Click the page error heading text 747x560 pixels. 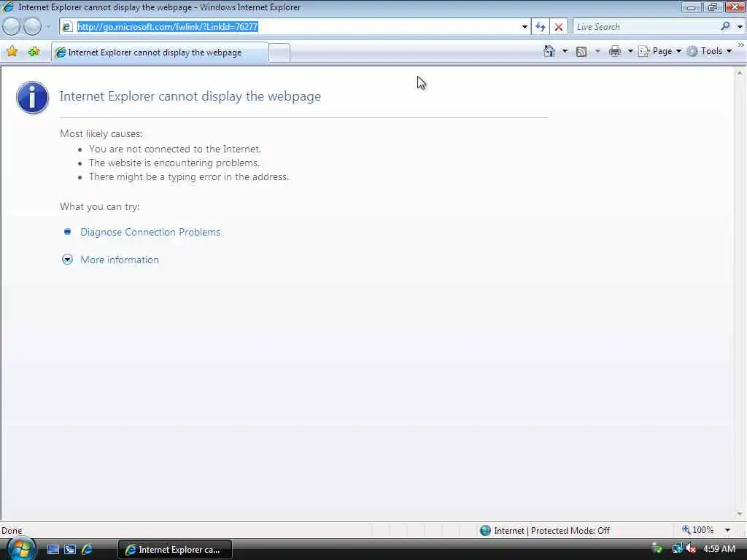[x=190, y=96]
